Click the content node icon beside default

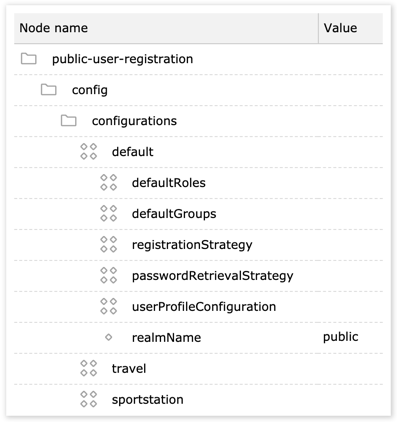[89, 152]
